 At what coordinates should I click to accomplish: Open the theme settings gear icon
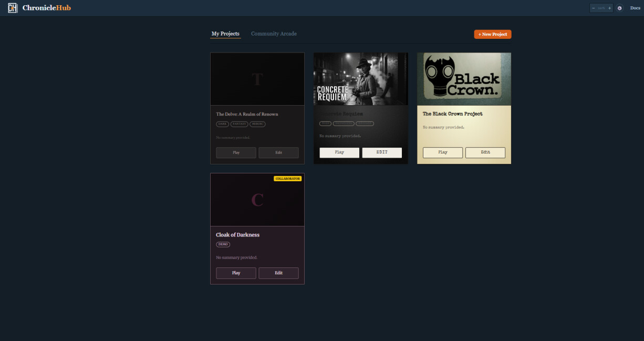tap(620, 8)
